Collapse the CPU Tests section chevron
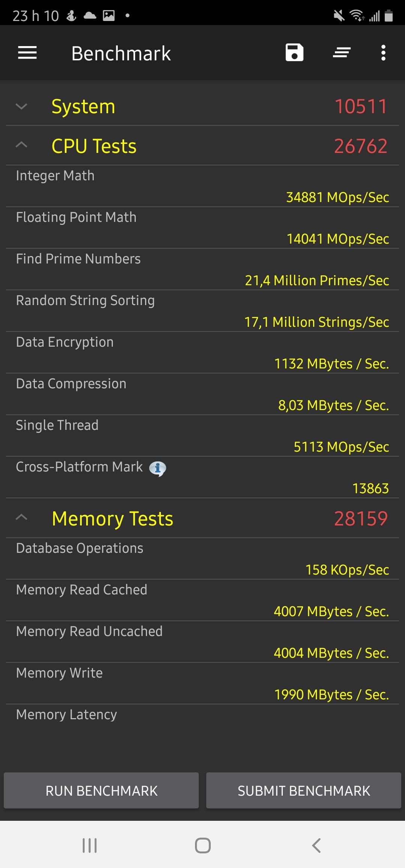This screenshot has width=405, height=868. pyautogui.click(x=22, y=145)
